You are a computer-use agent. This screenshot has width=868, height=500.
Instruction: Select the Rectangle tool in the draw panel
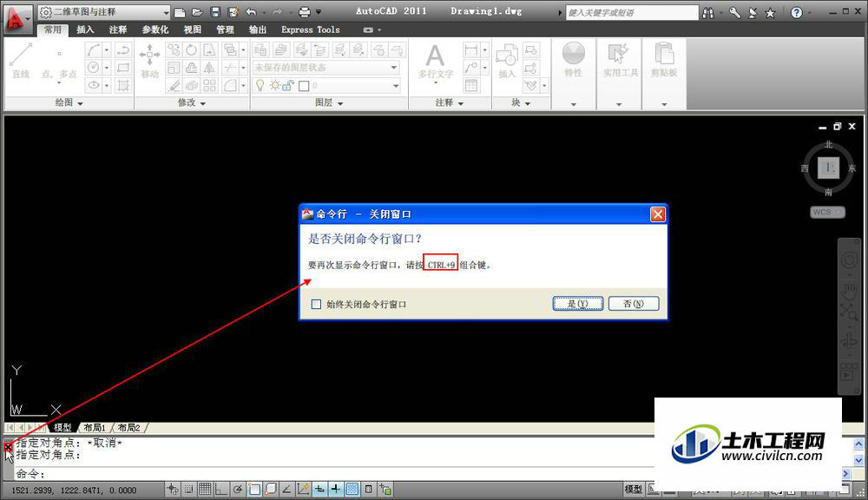pyautogui.click(x=123, y=68)
